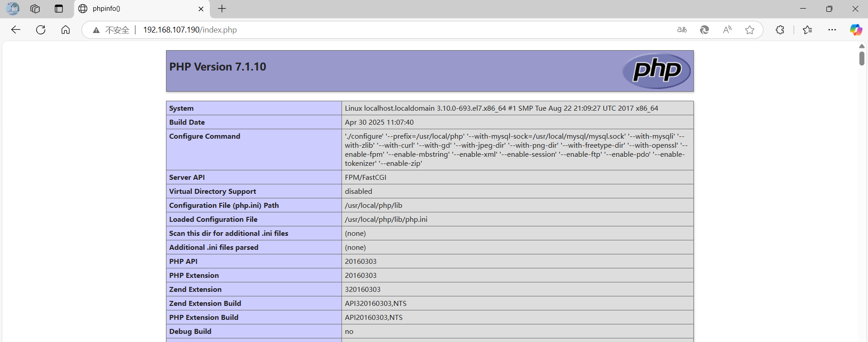Open the Workspaces icon

(x=35, y=9)
